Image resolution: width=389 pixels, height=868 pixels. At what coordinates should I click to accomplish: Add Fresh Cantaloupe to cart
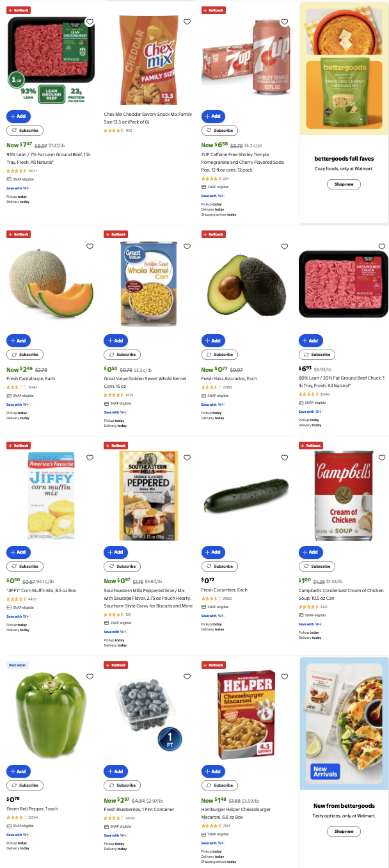18,340
